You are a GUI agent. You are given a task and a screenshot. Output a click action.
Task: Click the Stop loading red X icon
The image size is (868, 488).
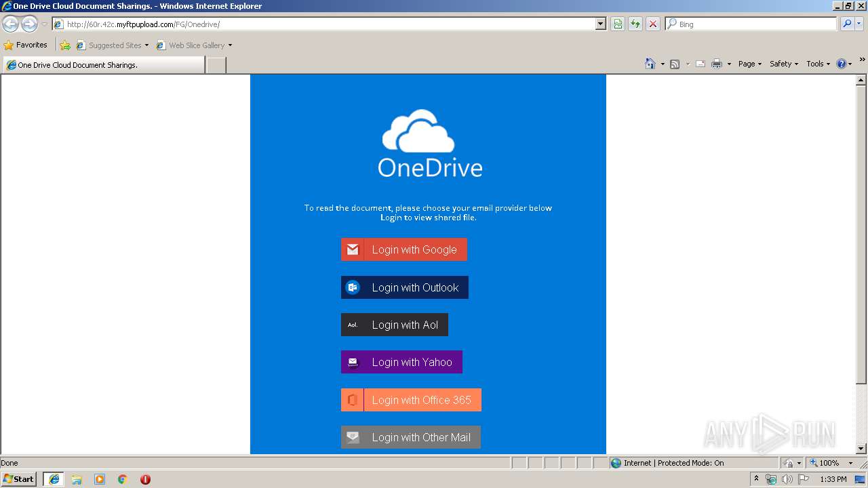pos(653,24)
